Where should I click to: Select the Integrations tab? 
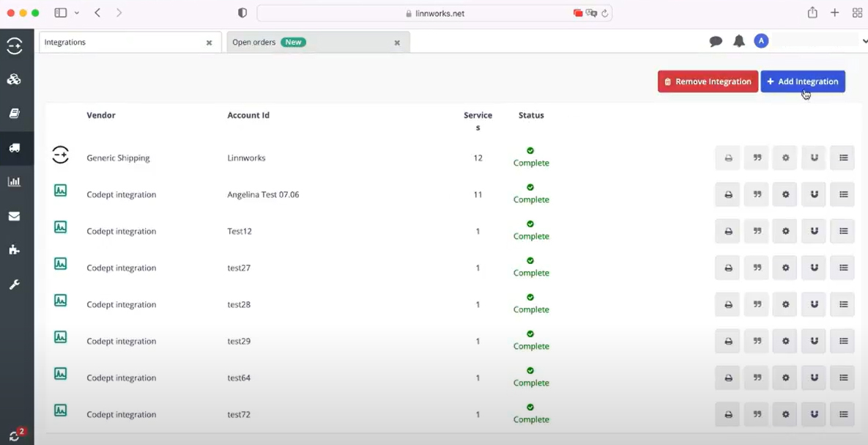110,42
